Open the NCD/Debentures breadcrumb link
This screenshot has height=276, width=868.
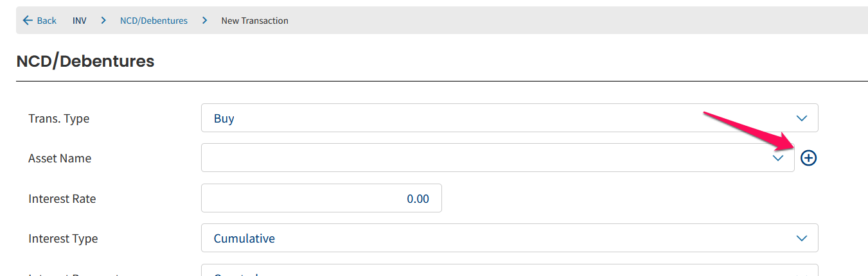coord(154,21)
